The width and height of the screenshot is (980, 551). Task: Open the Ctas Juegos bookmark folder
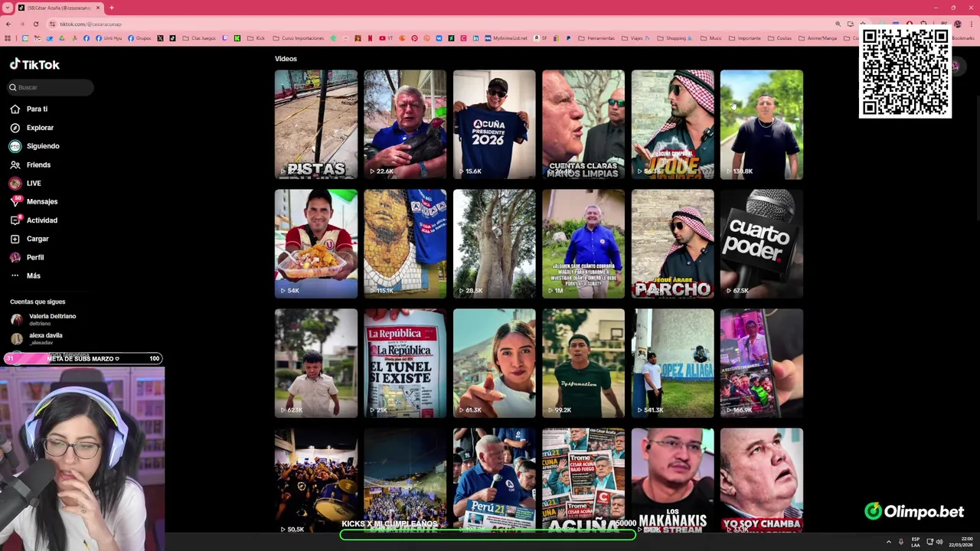(x=199, y=38)
